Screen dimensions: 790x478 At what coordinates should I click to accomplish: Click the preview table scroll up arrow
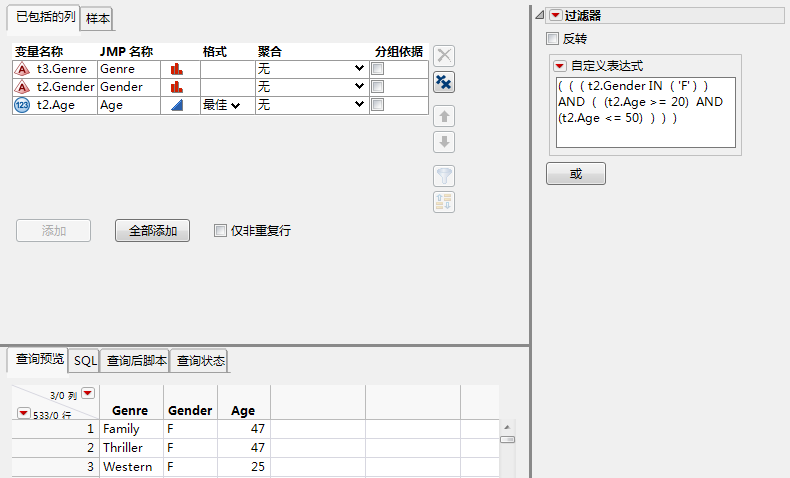[x=507, y=427]
